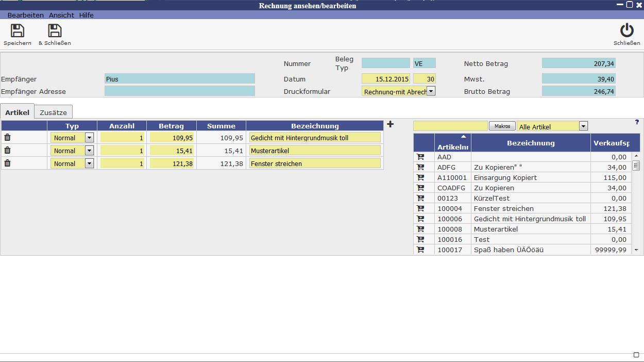
Task: Open the Alle Artikel filter dropdown
Action: coord(583,126)
